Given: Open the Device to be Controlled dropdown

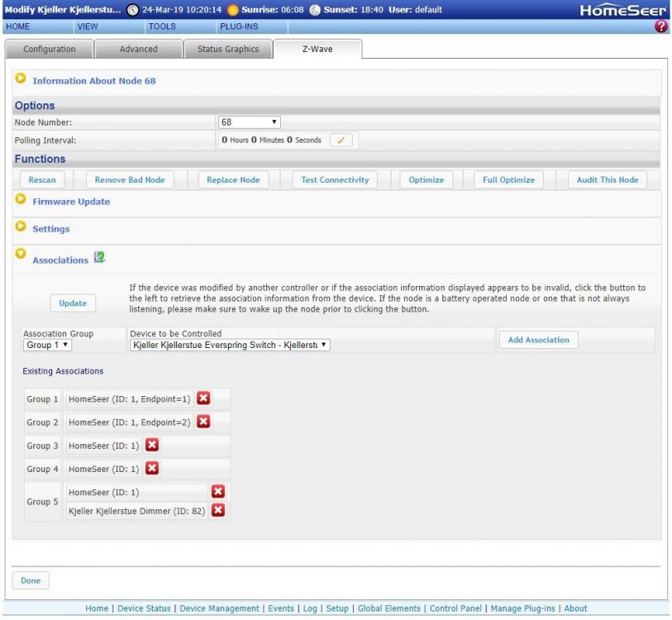Looking at the screenshot, I should click(230, 345).
